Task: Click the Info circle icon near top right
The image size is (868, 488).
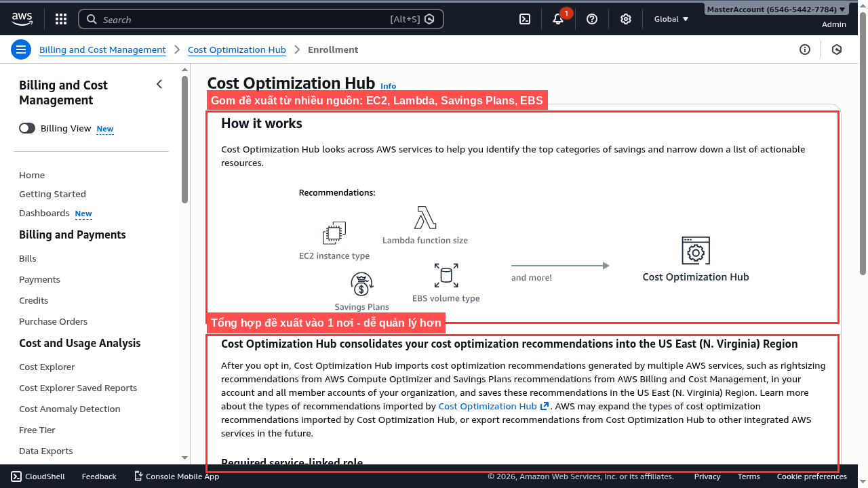Action: 805,49
